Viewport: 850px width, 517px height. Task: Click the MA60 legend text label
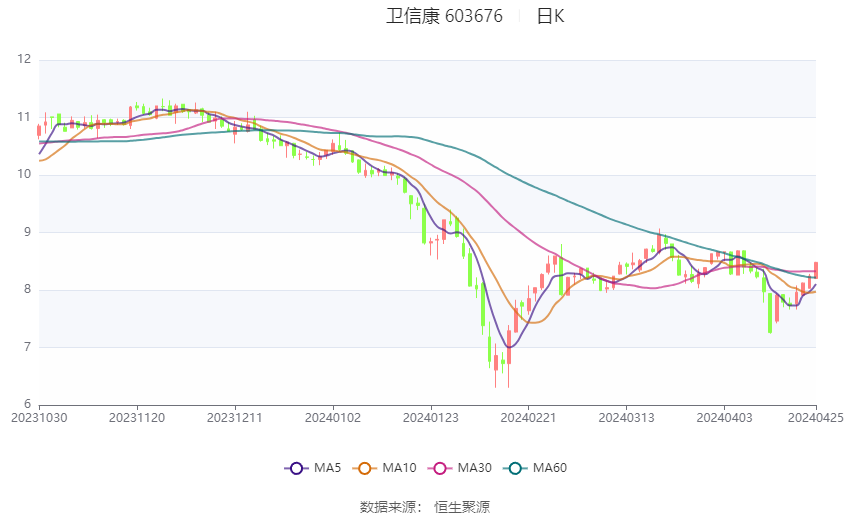(549, 467)
